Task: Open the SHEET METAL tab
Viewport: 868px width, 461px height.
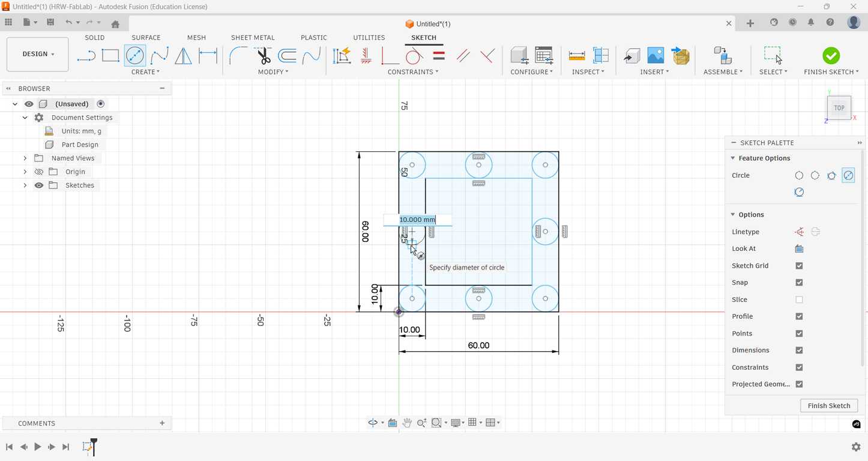Action: point(253,37)
